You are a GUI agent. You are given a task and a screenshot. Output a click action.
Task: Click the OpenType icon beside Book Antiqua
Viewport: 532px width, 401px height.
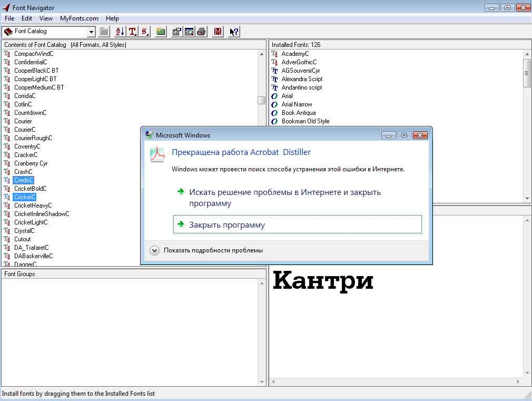(x=274, y=113)
